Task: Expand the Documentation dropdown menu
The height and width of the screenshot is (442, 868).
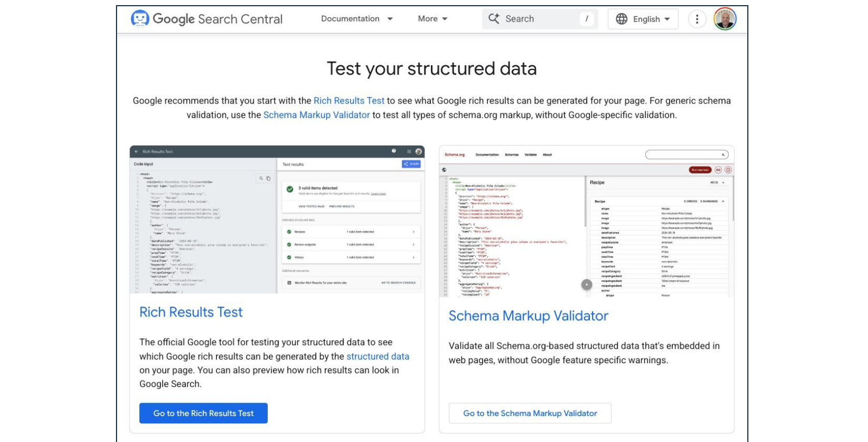Action: coord(357,19)
